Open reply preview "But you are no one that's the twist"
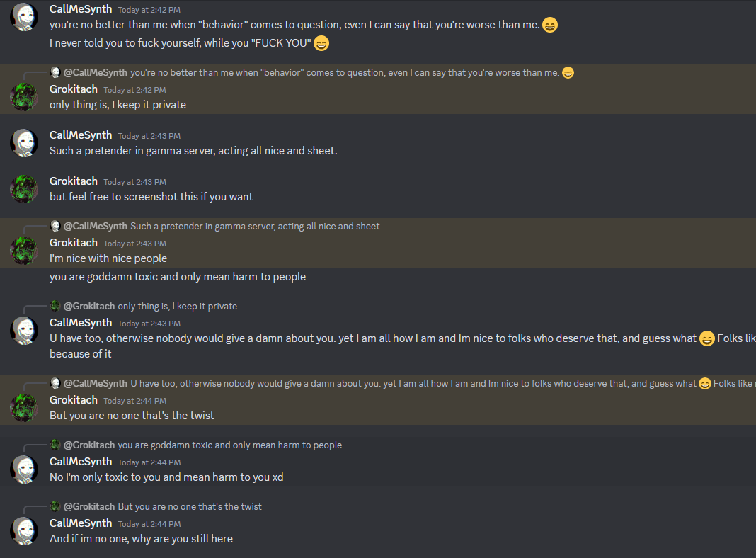Viewport: 756px width, 558px height. 190,507
